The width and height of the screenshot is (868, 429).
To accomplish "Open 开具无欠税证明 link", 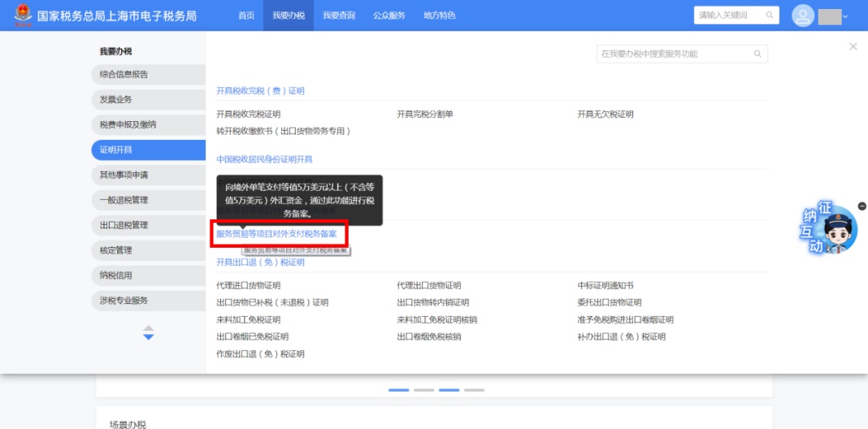I will 605,115.
